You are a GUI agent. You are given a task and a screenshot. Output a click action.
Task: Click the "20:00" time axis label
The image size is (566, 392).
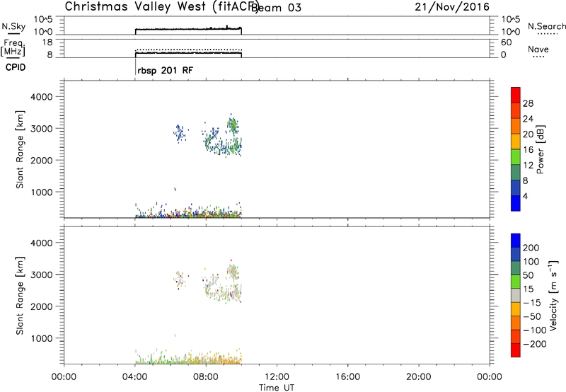(418, 377)
